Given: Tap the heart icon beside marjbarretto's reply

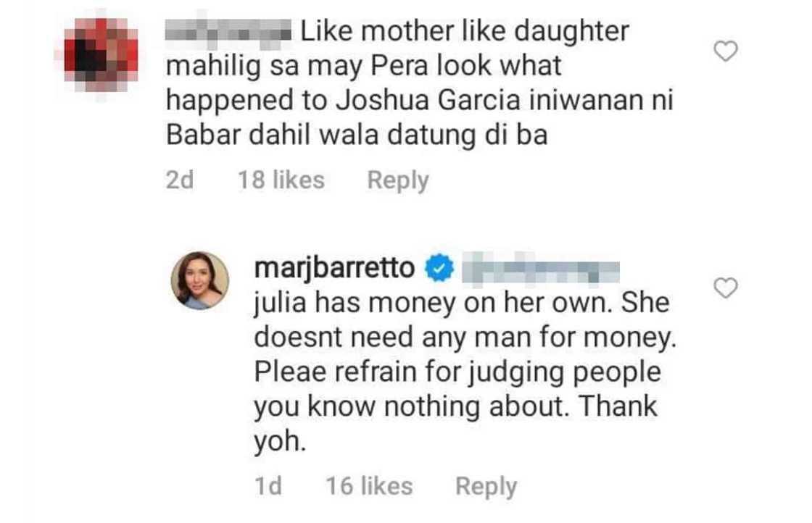Looking at the screenshot, I should pos(726,289).
